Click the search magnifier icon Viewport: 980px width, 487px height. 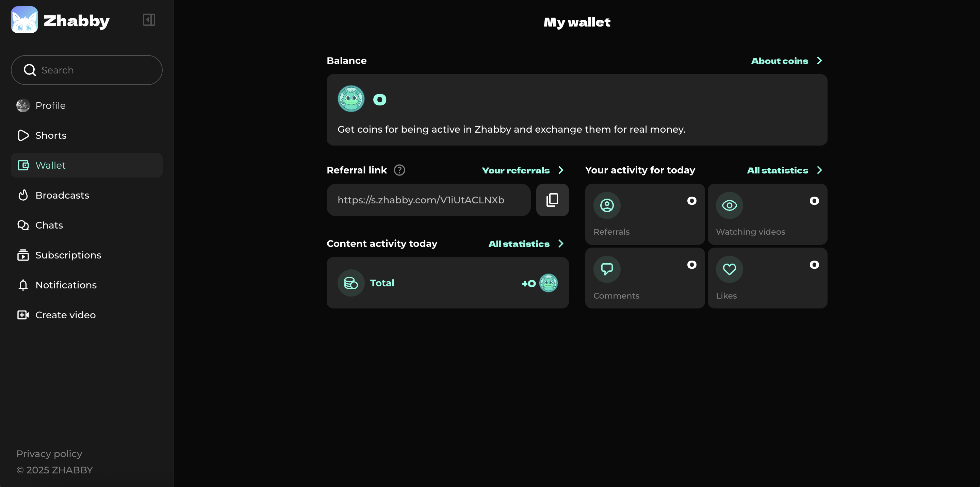pyautogui.click(x=30, y=70)
